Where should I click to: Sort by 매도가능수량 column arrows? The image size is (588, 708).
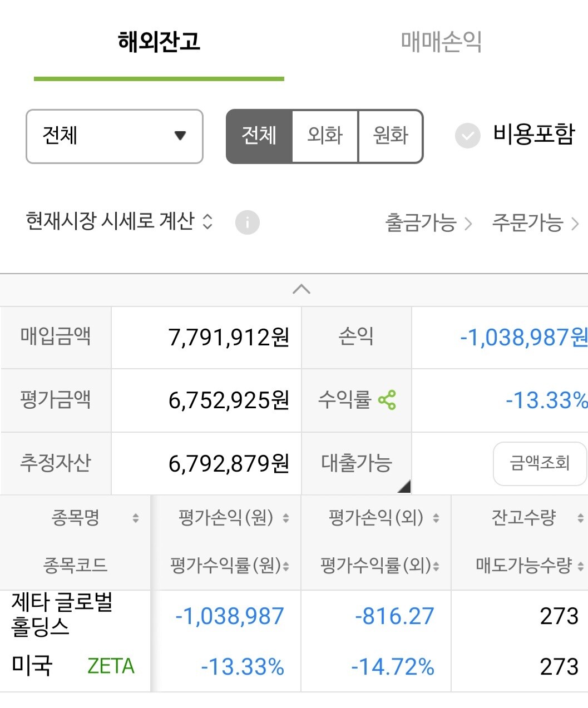tap(580, 566)
